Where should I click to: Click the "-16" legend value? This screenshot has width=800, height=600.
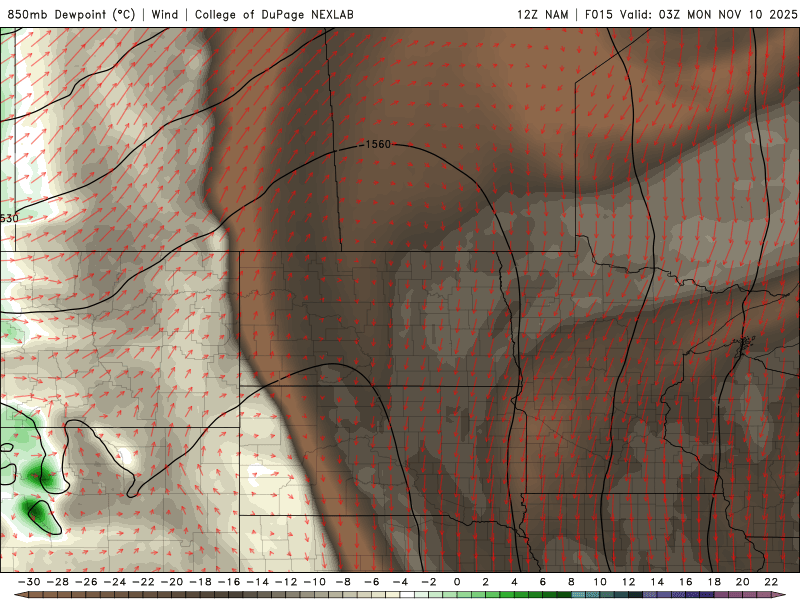(229, 582)
